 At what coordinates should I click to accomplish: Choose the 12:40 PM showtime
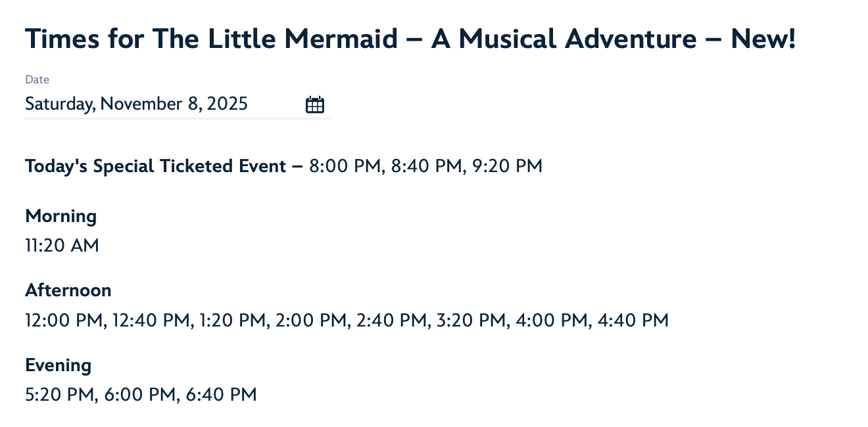pos(151,321)
